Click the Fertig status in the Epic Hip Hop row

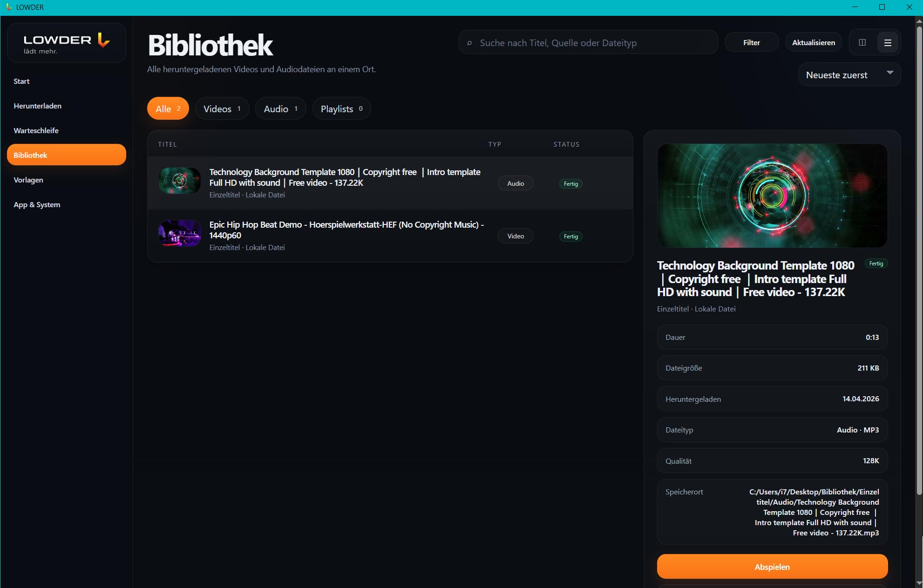pyautogui.click(x=571, y=237)
